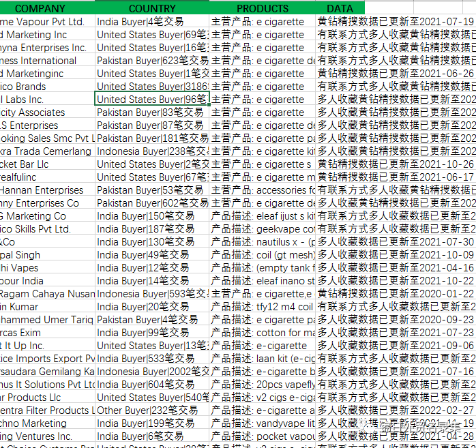Viewport: 476px width, 448px height.
Task: Click the '产品描述: 20pcs vapefly' cell
Action: point(263,385)
